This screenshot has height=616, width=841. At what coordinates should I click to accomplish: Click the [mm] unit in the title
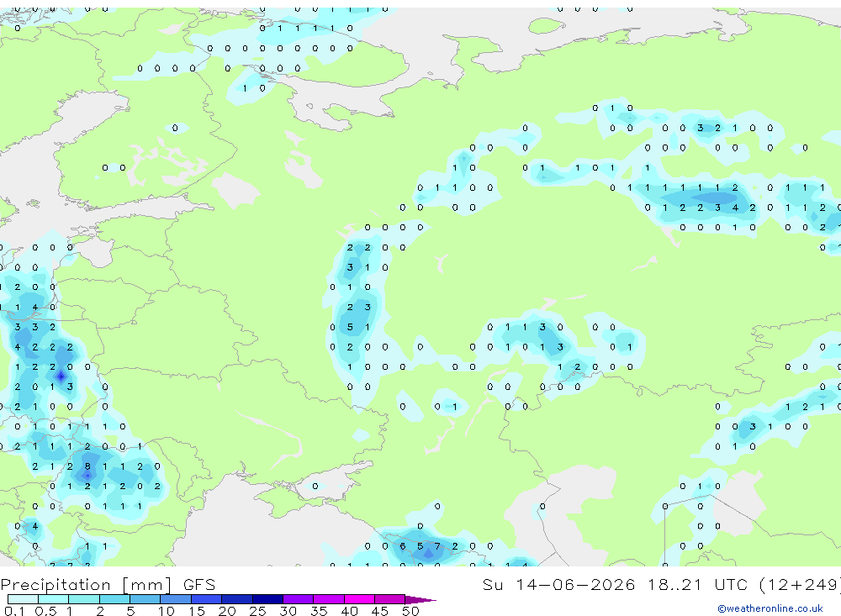(147, 584)
